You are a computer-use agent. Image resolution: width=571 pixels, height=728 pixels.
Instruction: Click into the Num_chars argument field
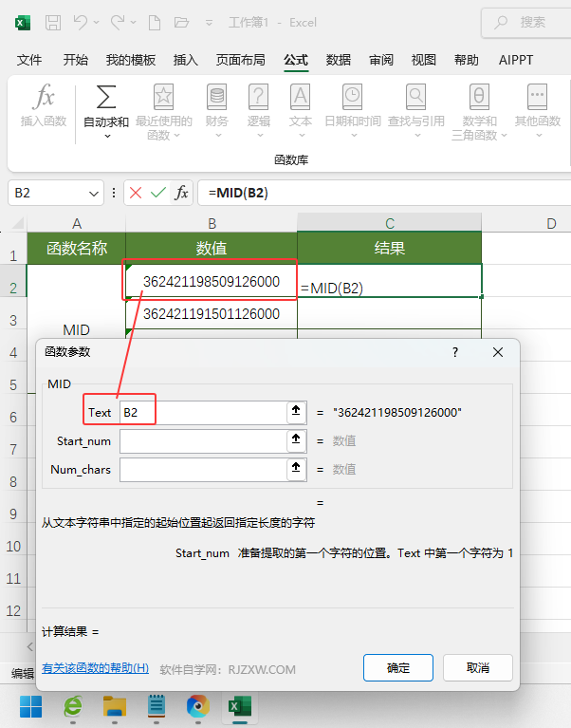click(x=203, y=469)
